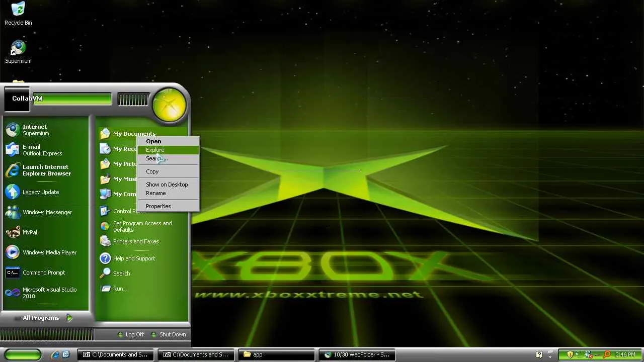The width and height of the screenshot is (644, 362).
Task: Start Windows Messenger from the pinned list
Action: 46,212
